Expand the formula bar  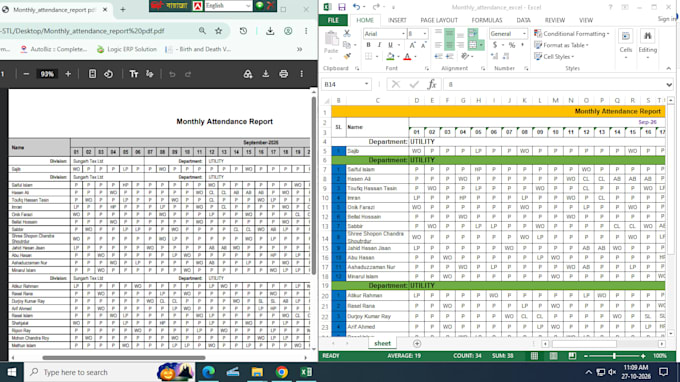coord(669,85)
